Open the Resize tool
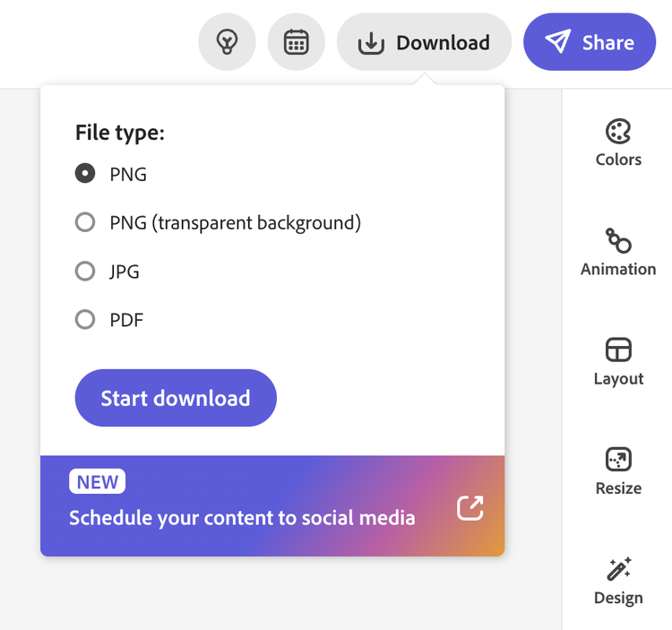This screenshot has width=672, height=630. pos(618,470)
